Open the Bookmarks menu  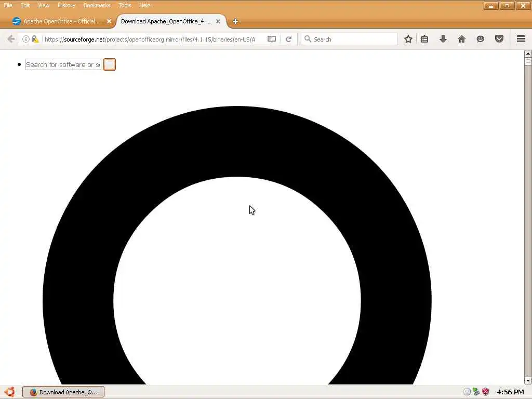point(97,5)
